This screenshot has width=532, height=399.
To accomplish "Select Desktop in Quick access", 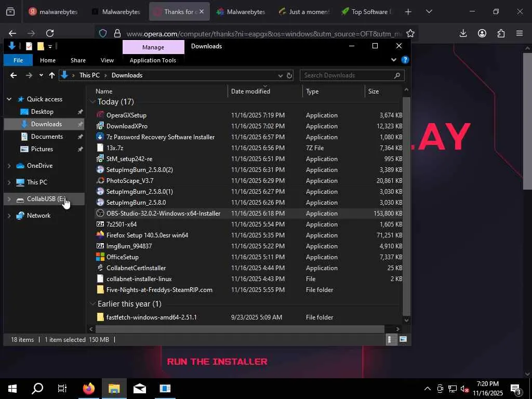I will click(42, 112).
